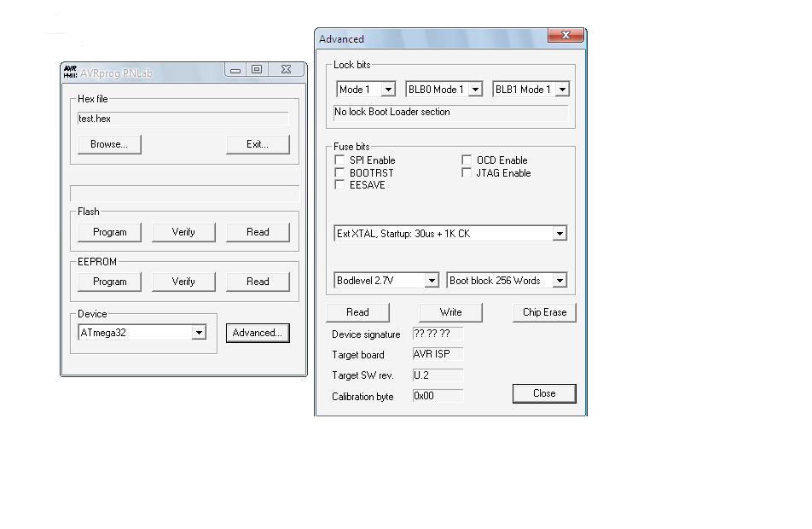Viewport: 812px width, 529px height.
Task: Expand the Ext XTAL clock source dropdown
Action: [x=560, y=234]
